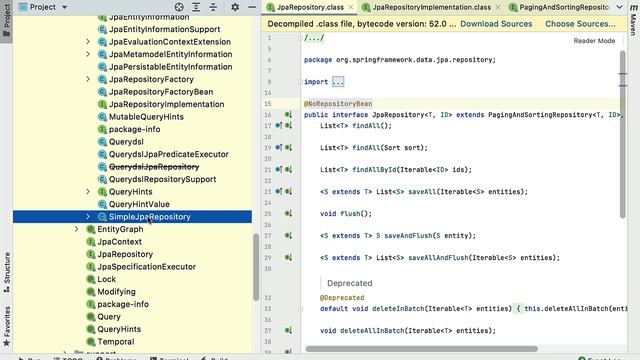The width and height of the screenshot is (640, 360).
Task: Expand the folded import block ellipsis
Action: [x=338, y=82]
